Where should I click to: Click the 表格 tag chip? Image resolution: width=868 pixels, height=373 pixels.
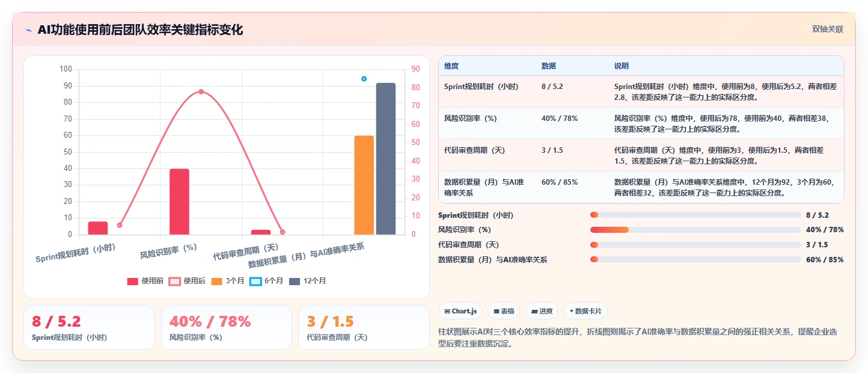tap(504, 311)
